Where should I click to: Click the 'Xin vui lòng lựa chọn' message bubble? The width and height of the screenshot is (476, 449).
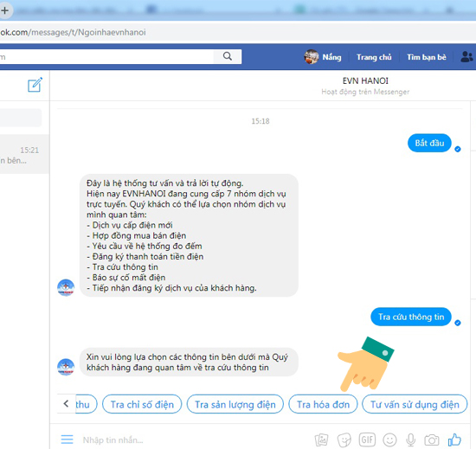coord(189,362)
